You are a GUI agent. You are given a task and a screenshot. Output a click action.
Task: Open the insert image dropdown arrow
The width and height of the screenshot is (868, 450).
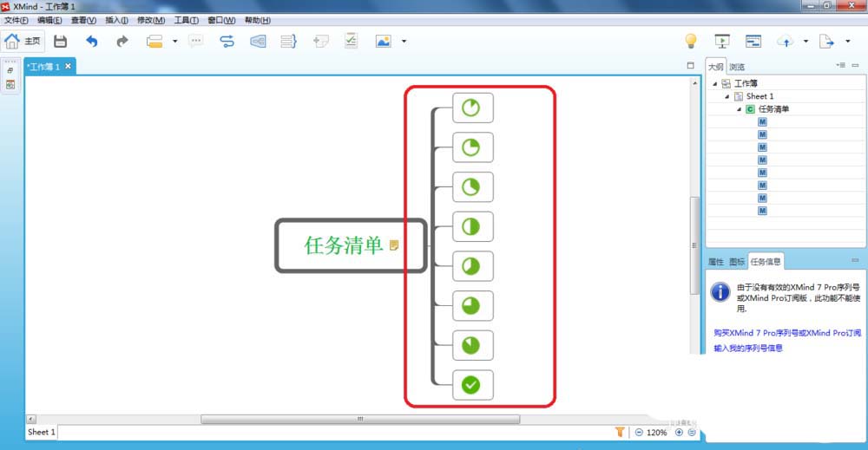tap(404, 41)
